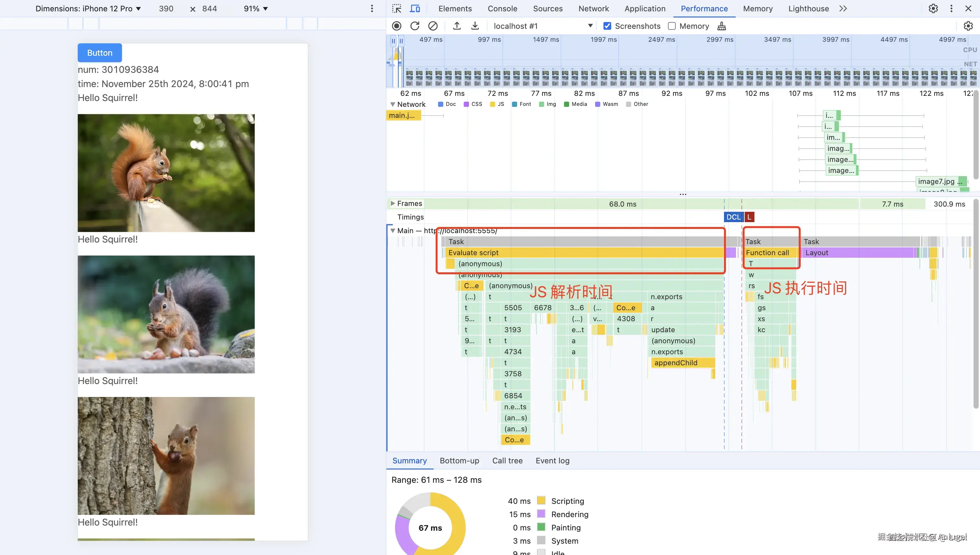The height and width of the screenshot is (555, 980).
Task: Open the 91% zoom dropdown
Action: pyautogui.click(x=256, y=8)
